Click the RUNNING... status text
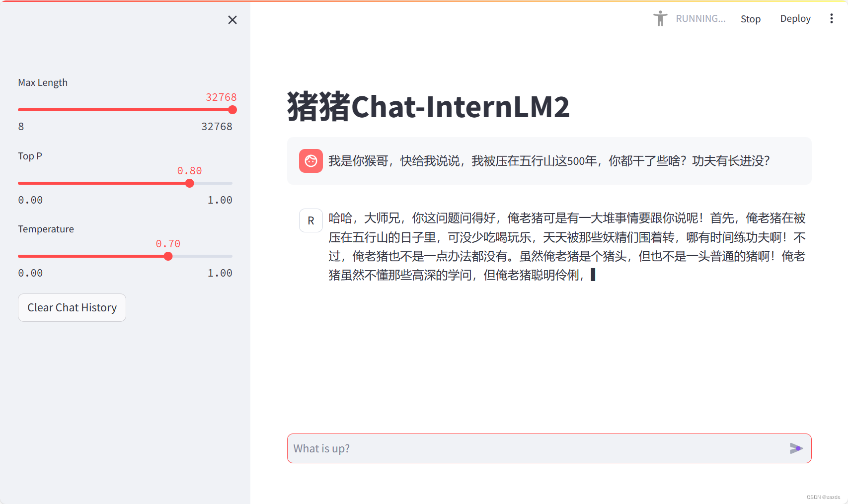The height and width of the screenshot is (504, 848). click(700, 18)
